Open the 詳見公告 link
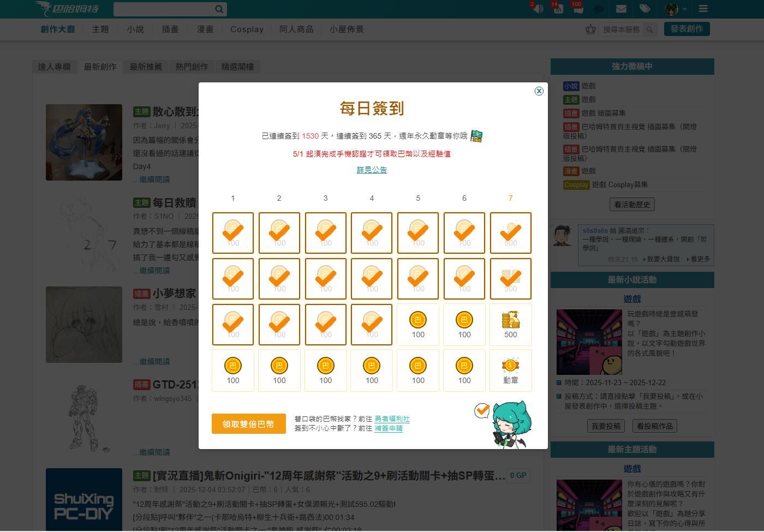 [372, 170]
